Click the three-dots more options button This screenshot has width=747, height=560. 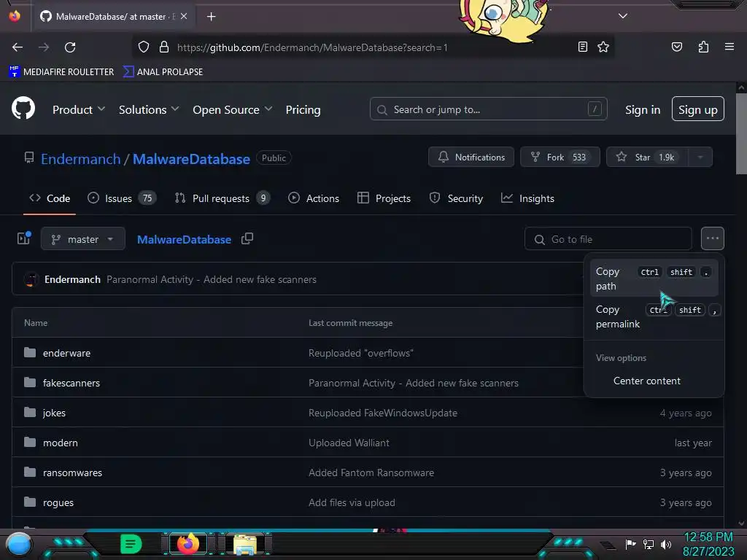pyautogui.click(x=712, y=238)
